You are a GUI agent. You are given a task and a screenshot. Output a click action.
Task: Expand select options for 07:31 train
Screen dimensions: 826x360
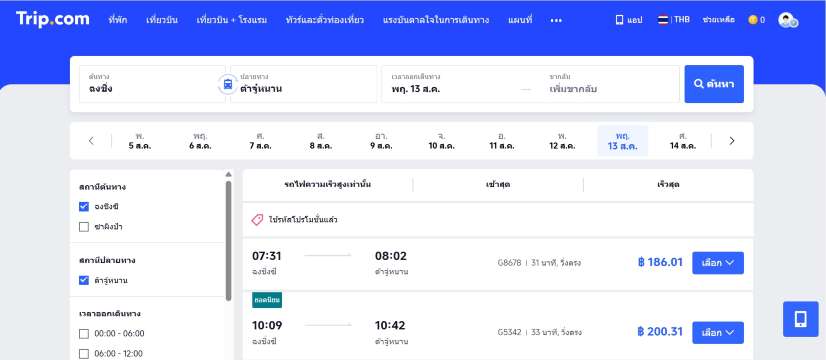tap(717, 262)
